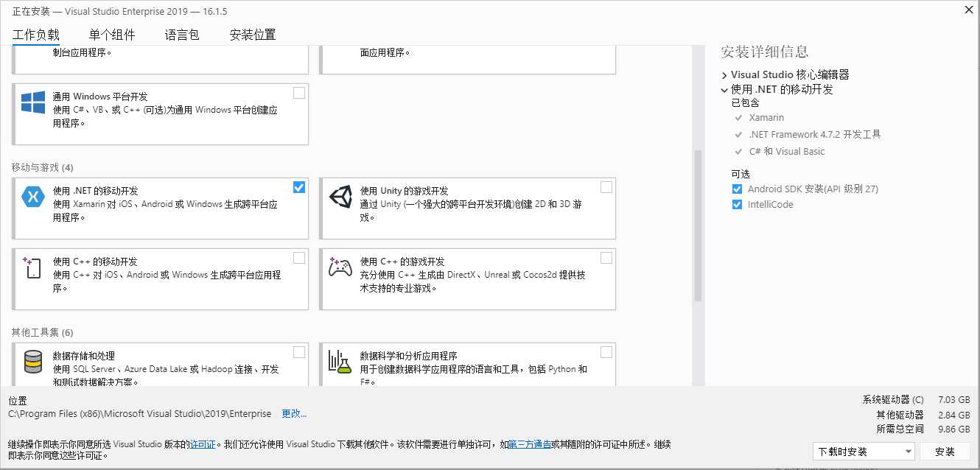Click the workloads list vertical scrollbar
The width and height of the screenshot is (980, 470).
(x=699, y=225)
